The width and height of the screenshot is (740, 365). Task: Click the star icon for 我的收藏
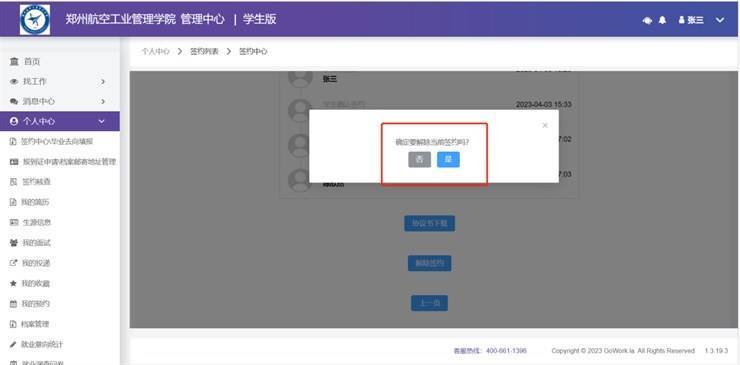point(14,283)
